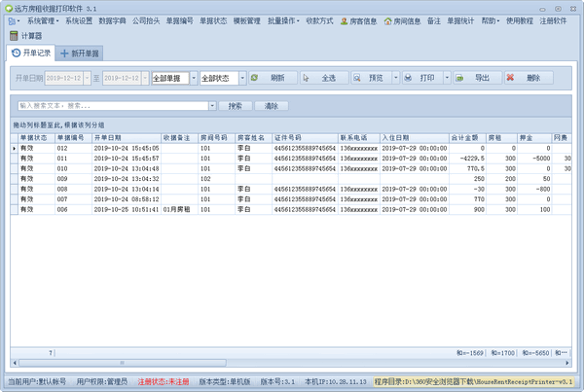
Task: Click the 预览 preview button
Action: point(368,78)
